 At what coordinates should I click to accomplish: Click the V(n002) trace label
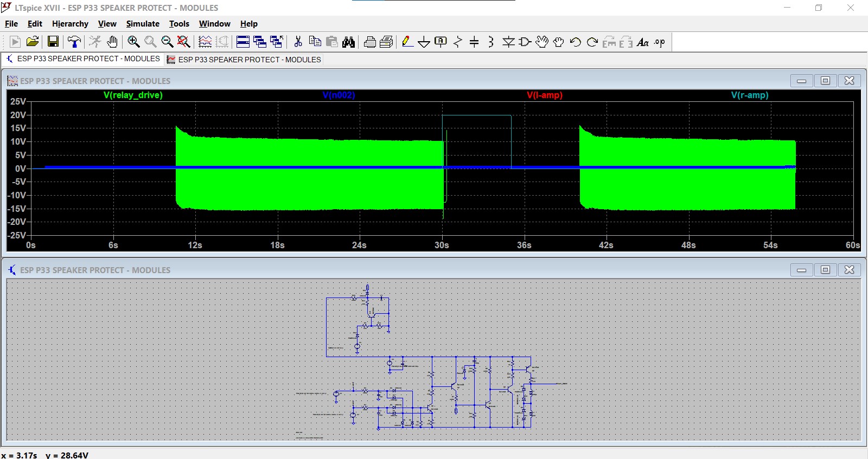(x=339, y=95)
